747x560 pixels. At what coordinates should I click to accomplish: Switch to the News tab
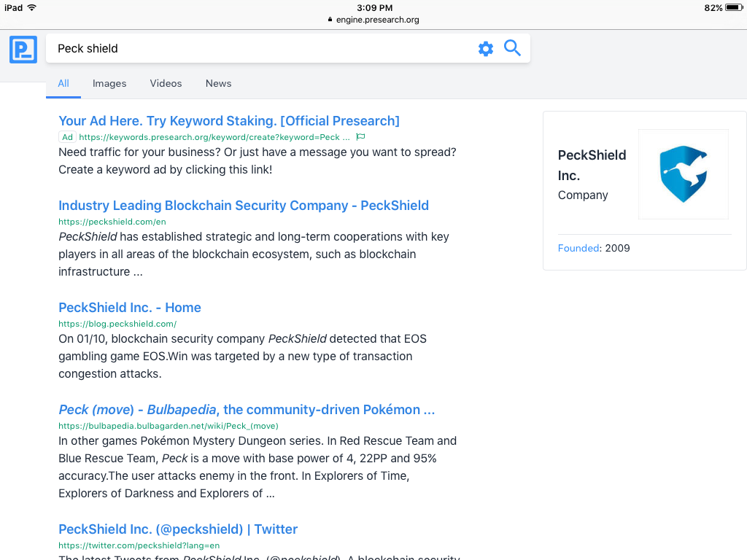tap(219, 83)
